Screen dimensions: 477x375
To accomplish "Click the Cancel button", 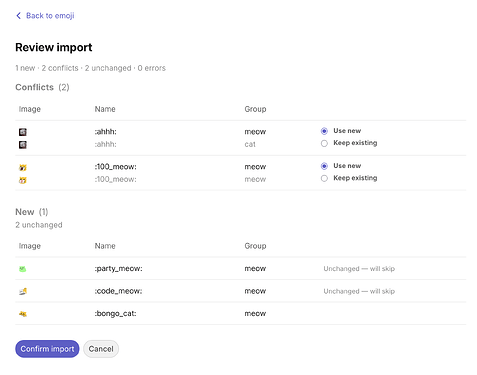I will tap(101, 349).
